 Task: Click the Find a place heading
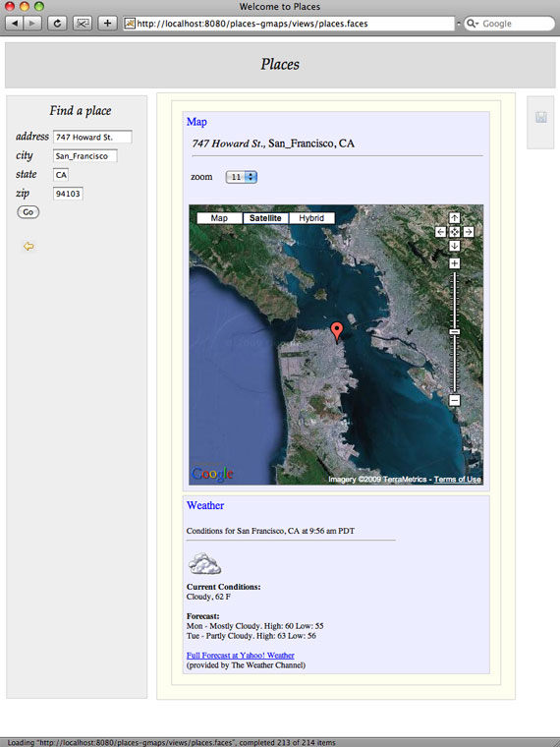pos(80,110)
